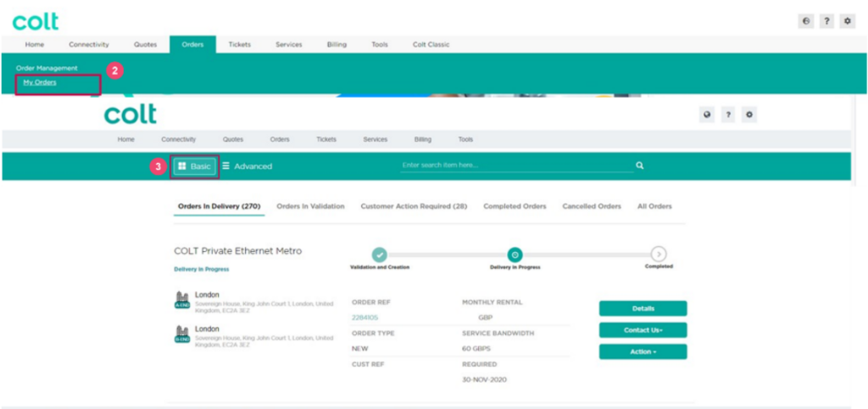Select the Cancelled Orders tab
The width and height of the screenshot is (868, 409).
592,206
